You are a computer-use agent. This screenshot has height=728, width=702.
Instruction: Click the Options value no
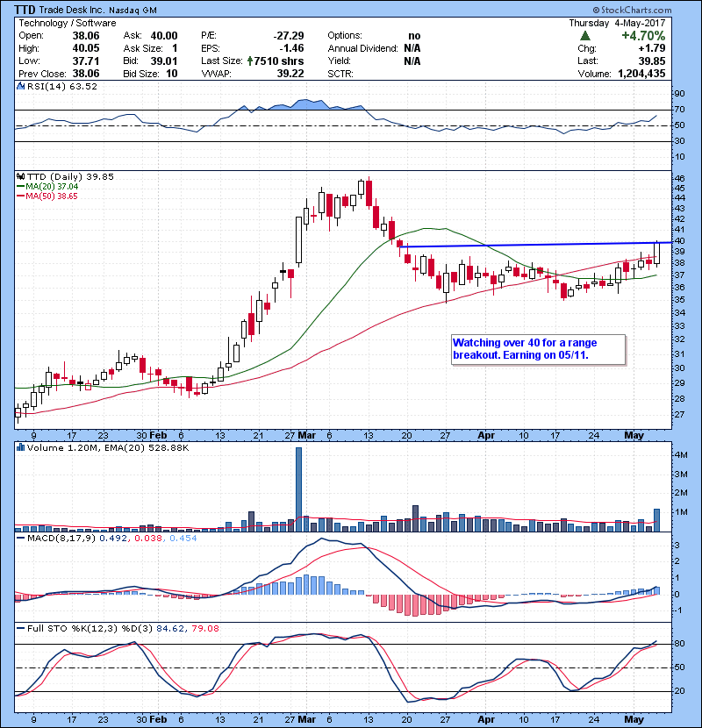point(414,36)
